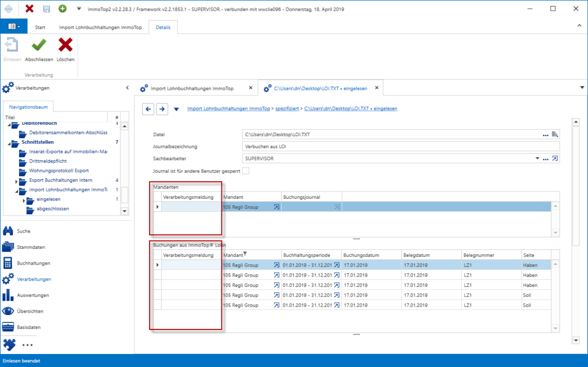
Task: Click the 'spezifiziert' breadcrumb link
Action: click(x=287, y=108)
